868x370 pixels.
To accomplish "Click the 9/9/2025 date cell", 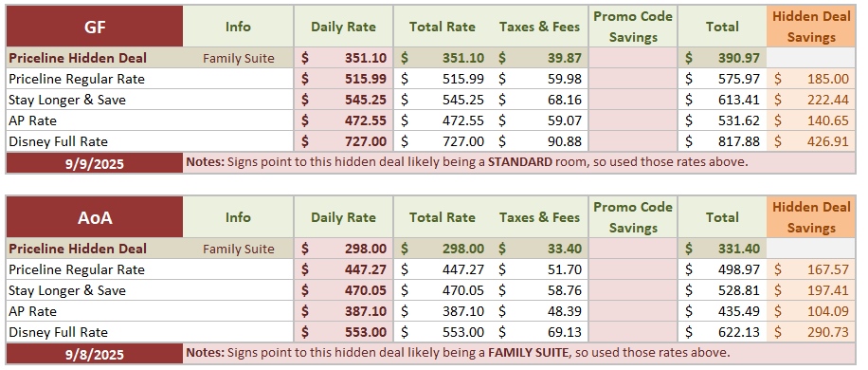I will (x=95, y=163).
